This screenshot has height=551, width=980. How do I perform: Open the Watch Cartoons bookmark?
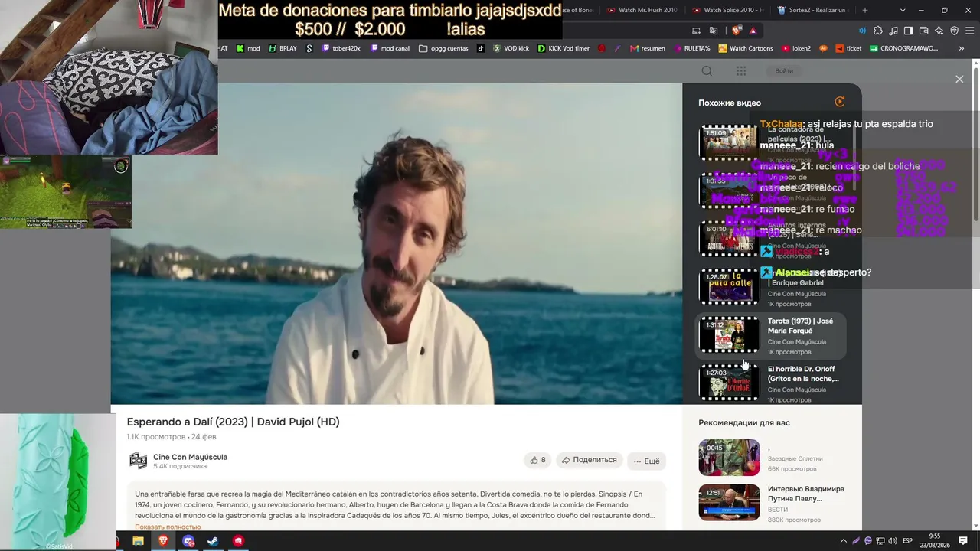[x=746, y=48]
